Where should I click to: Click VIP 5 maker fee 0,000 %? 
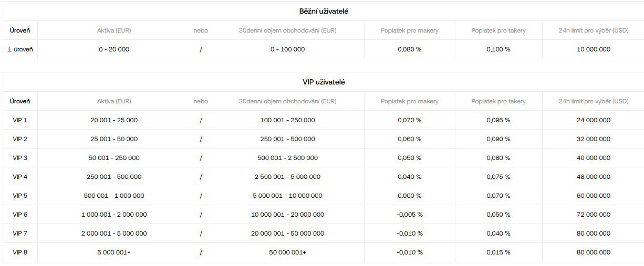click(x=409, y=196)
